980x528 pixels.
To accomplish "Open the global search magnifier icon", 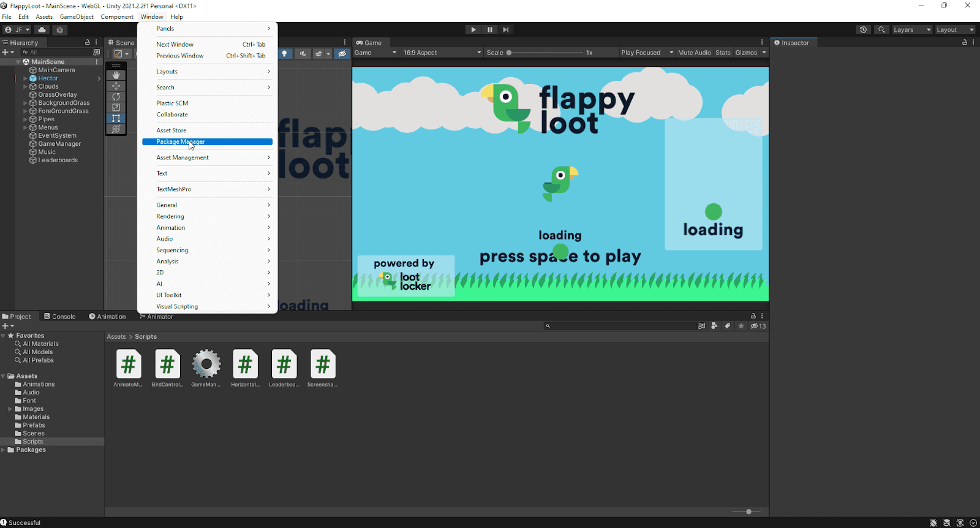I will click(881, 29).
